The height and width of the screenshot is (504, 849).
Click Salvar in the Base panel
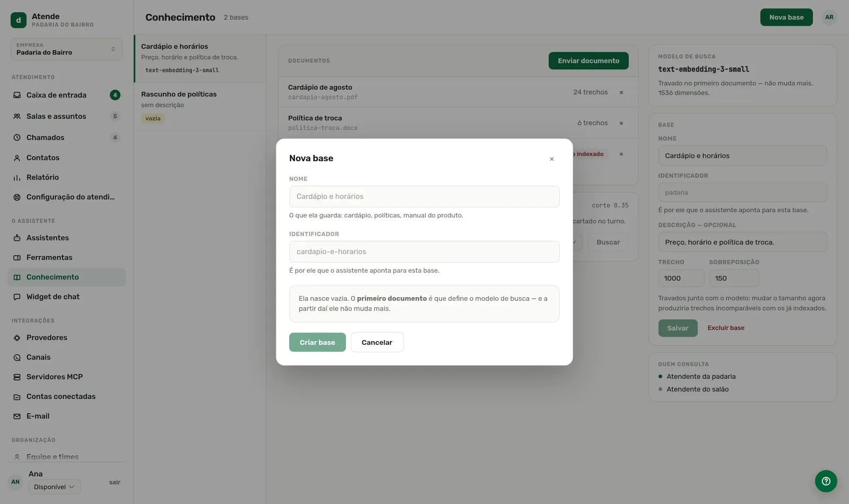(678, 328)
